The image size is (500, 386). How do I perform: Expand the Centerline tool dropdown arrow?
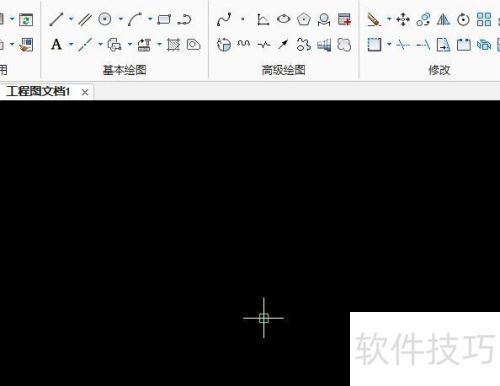[100, 44]
